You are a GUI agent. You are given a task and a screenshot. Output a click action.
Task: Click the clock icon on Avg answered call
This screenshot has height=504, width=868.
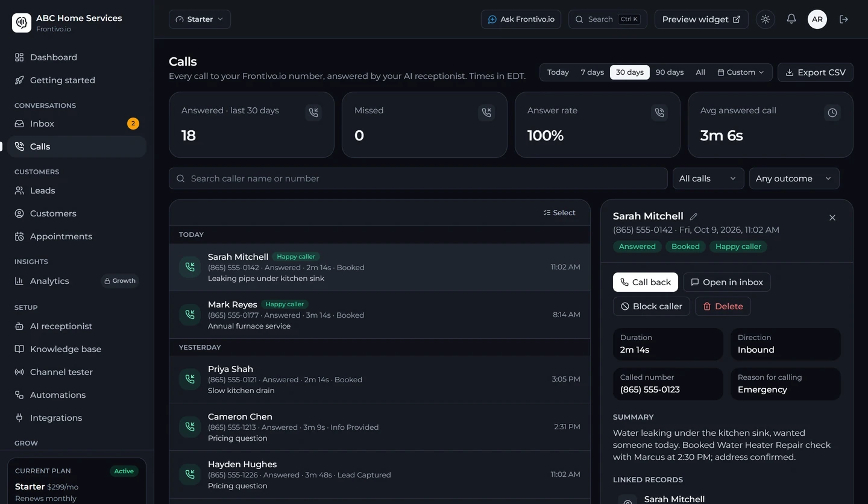click(832, 112)
